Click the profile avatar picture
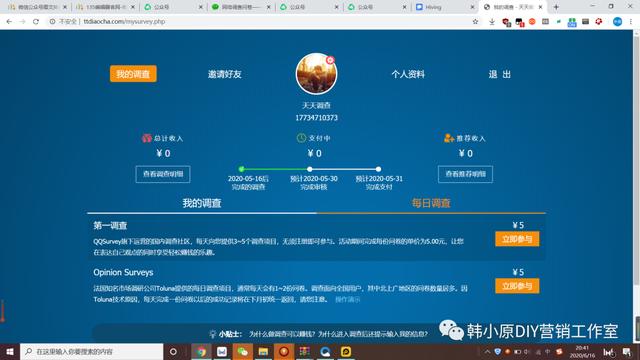Viewport: 640px width, 360px height. [316, 74]
